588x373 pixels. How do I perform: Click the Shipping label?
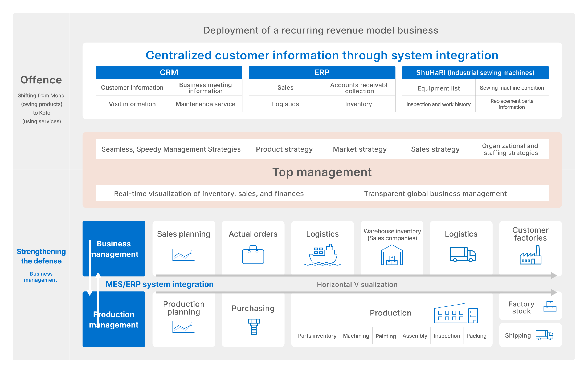point(518,335)
